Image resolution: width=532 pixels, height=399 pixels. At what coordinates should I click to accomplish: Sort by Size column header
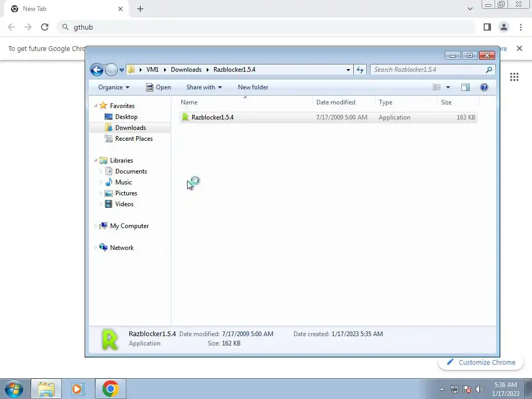point(446,102)
